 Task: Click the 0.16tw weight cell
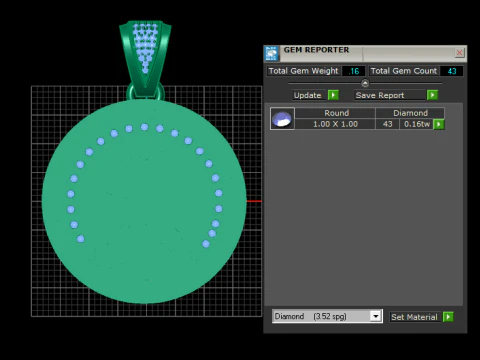(x=417, y=124)
